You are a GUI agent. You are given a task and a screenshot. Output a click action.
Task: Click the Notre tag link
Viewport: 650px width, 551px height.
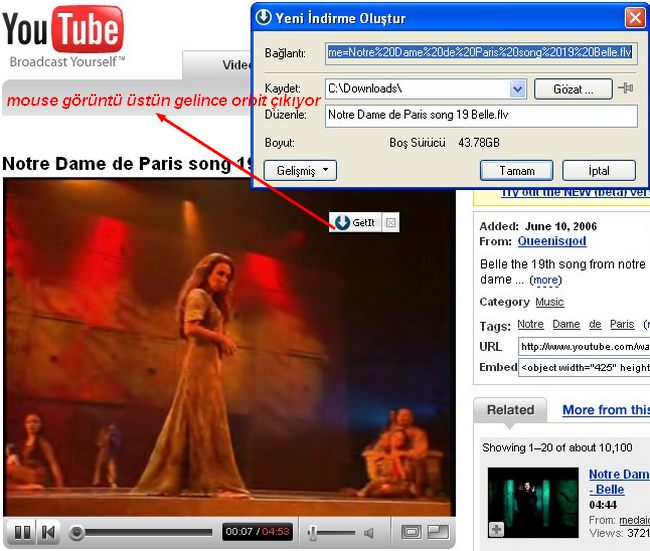point(531,324)
